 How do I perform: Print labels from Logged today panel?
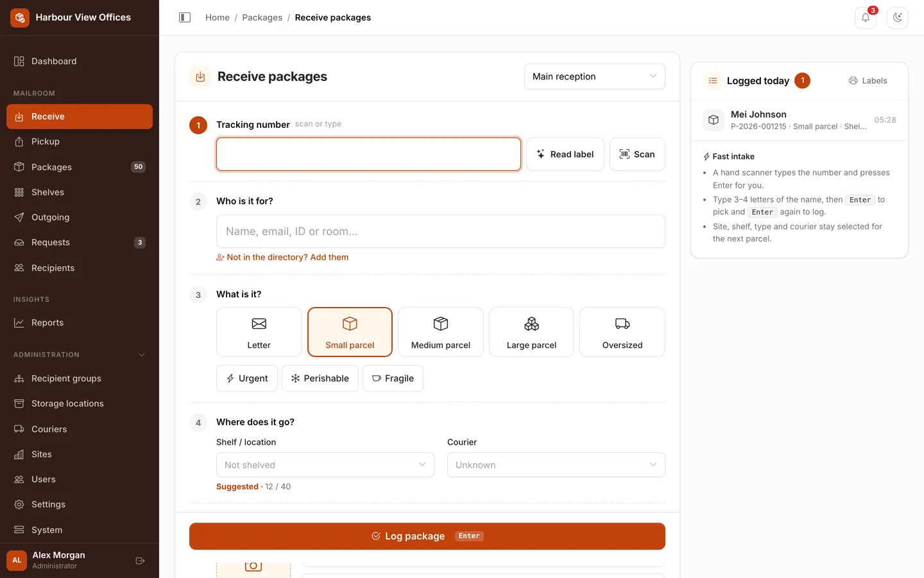pyautogui.click(x=868, y=81)
